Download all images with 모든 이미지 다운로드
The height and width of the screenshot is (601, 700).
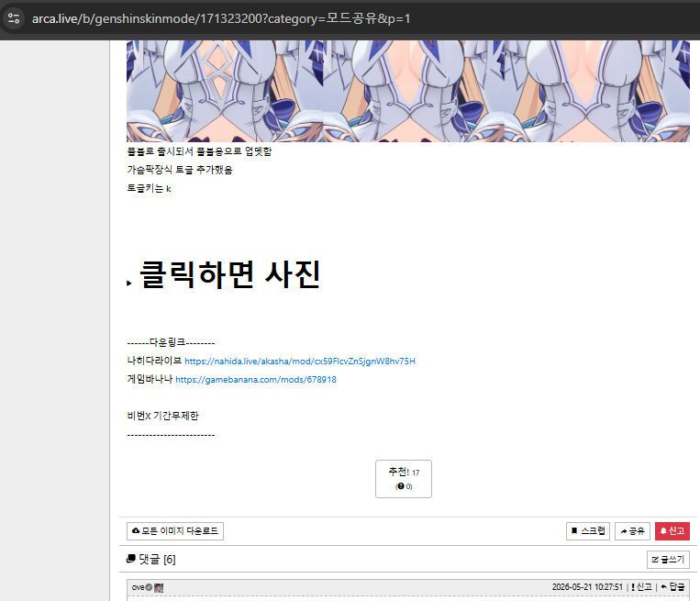click(175, 531)
